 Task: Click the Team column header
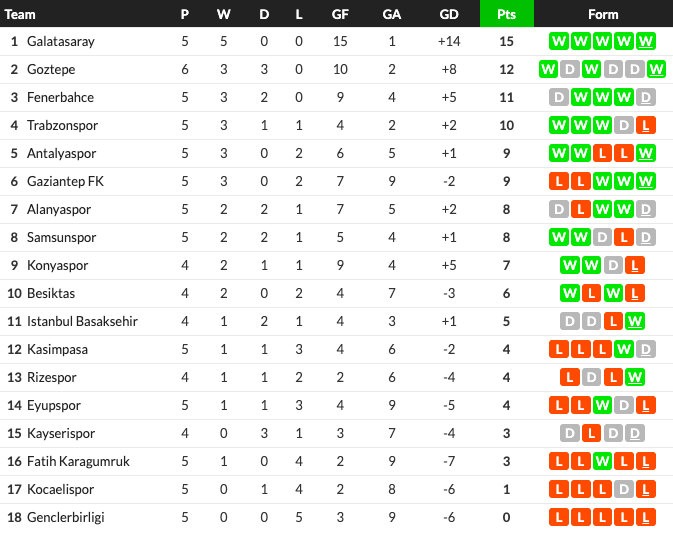coord(20,14)
